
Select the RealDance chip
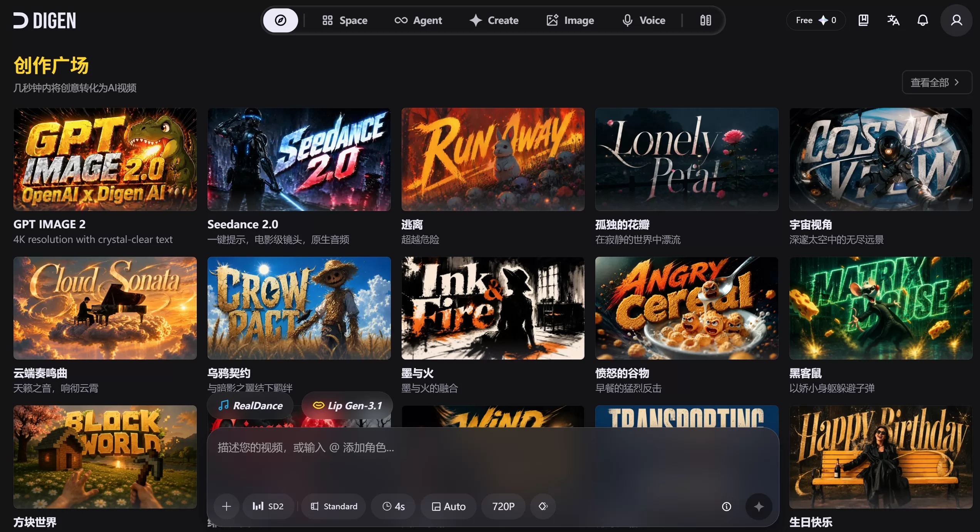pyautogui.click(x=250, y=406)
